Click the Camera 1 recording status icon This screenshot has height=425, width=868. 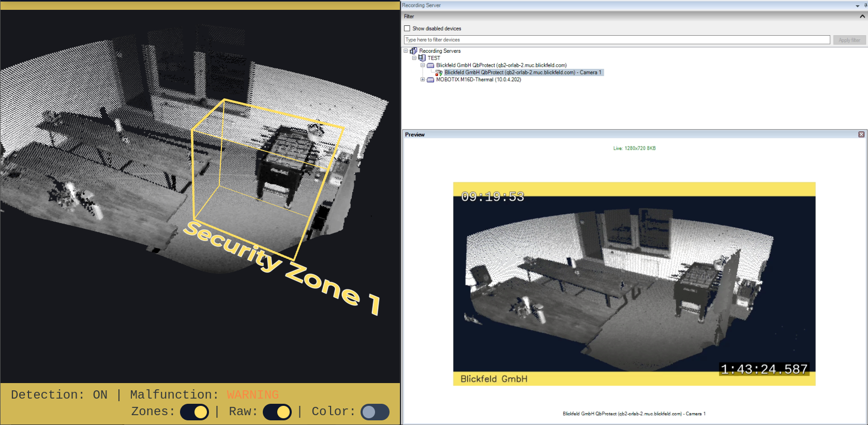pos(439,72)
